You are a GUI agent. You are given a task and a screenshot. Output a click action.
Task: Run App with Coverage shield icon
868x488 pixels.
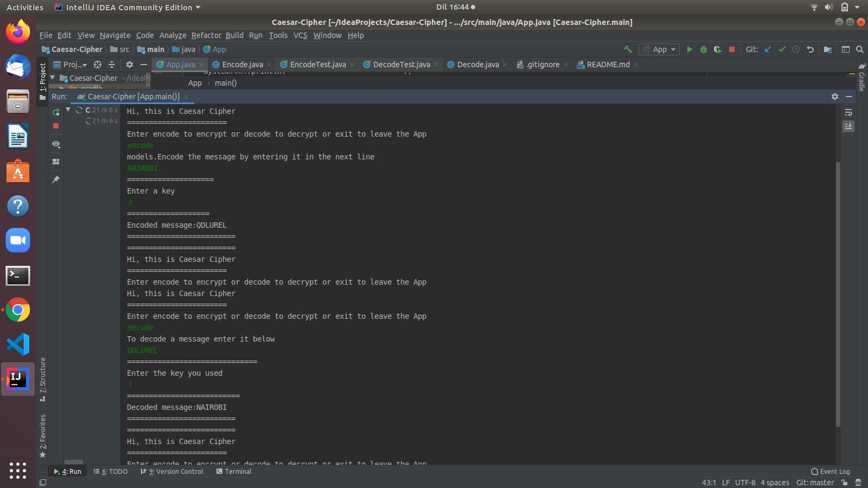click(717, 49)
